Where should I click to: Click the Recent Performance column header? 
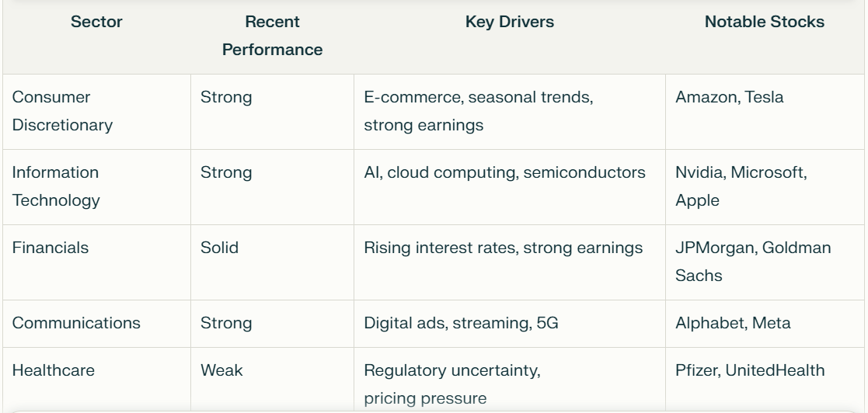272,36
